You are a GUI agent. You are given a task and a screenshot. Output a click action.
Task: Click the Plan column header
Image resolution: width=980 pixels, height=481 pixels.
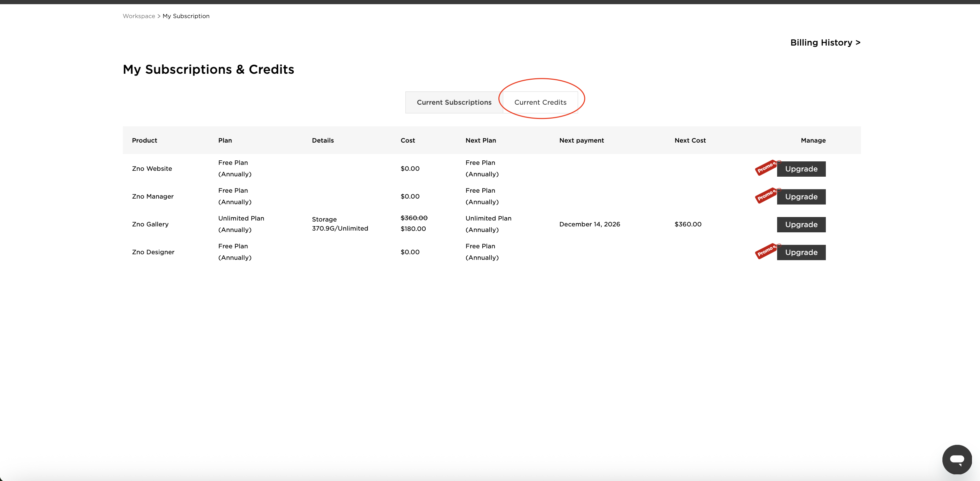tap(225, 140)
